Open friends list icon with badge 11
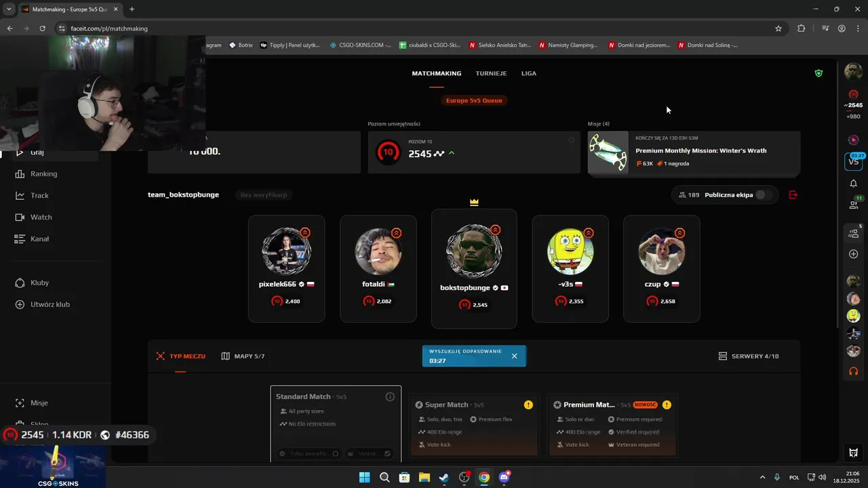Screen dimensions: 868x488 click(854, 204)
